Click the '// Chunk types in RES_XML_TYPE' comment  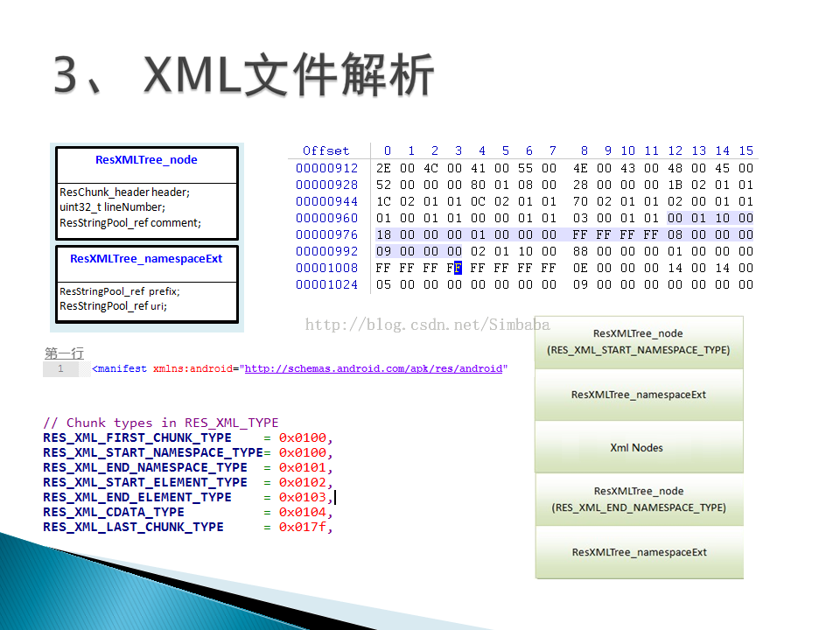coord(161,423)
